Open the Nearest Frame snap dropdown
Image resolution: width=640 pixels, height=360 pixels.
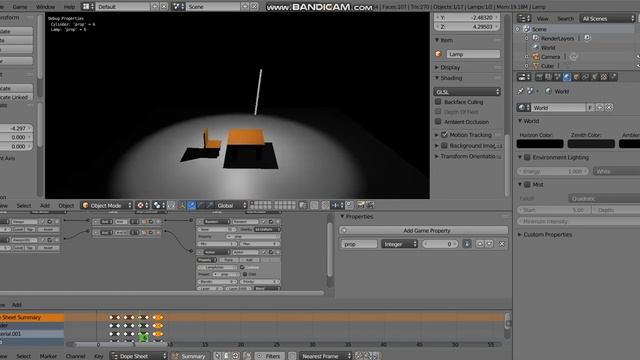325,356
